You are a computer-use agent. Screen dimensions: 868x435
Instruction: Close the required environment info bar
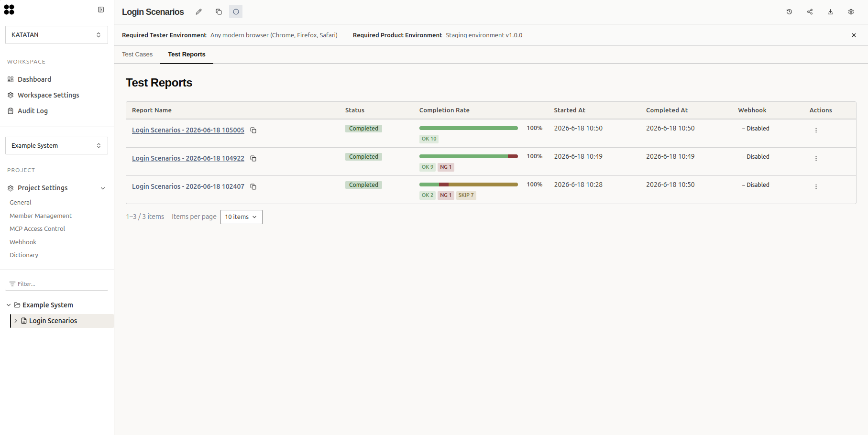pyautogui.click(x=854, y=35)
